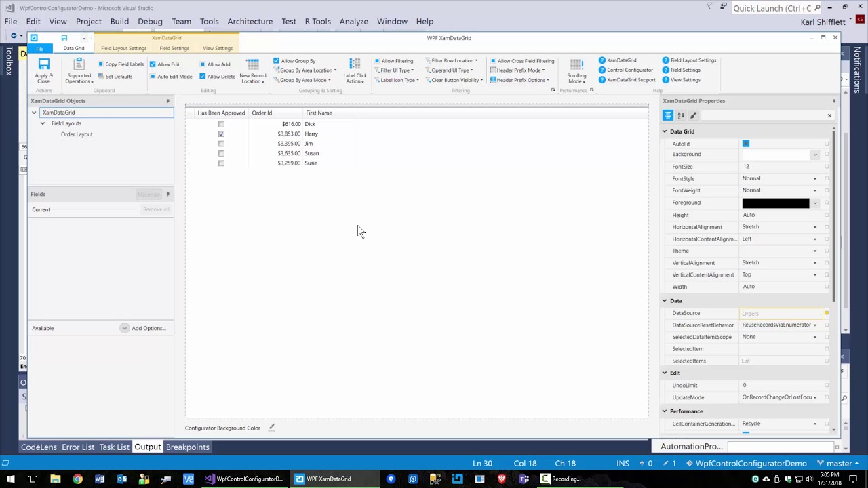
Task: Open Supported Operations clipboard menu
Action: click(79, 71)
